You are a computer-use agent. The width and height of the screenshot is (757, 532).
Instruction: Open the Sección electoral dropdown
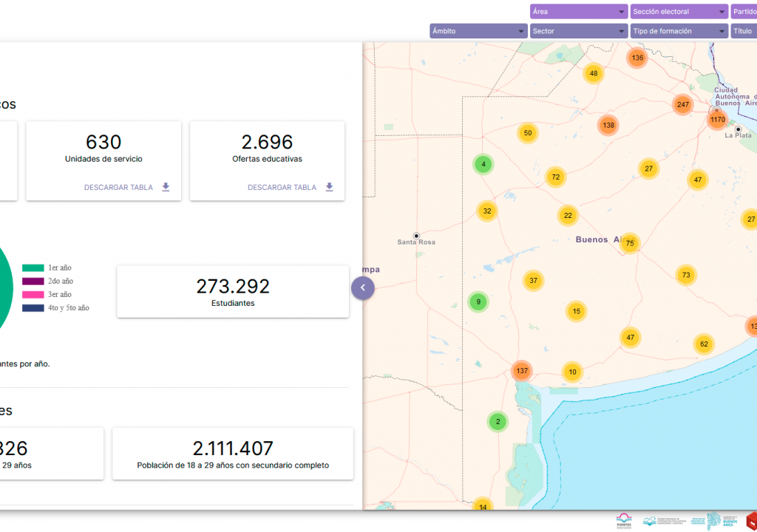point(679,12)
